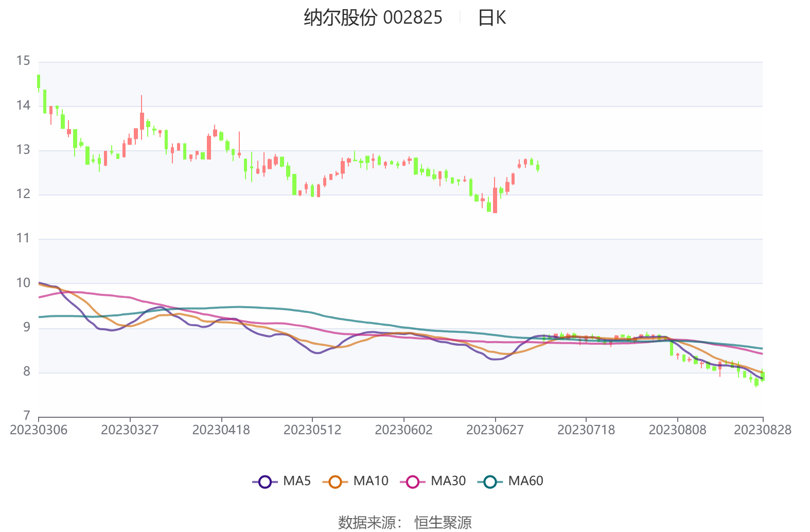Click the orange MA10 legend circle marker
Image resolution: width=810 pixels, height=532 pixels.
click(x=335, y=482)
